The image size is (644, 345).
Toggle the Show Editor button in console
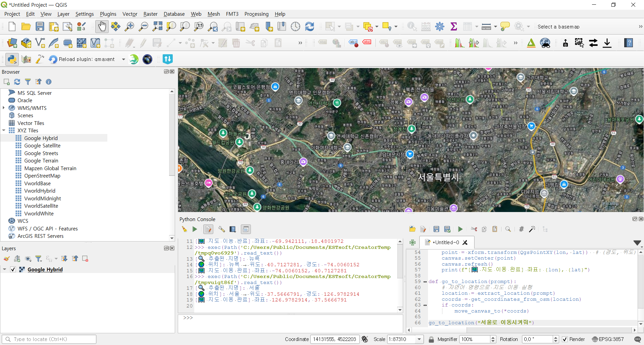click(208, 229)
